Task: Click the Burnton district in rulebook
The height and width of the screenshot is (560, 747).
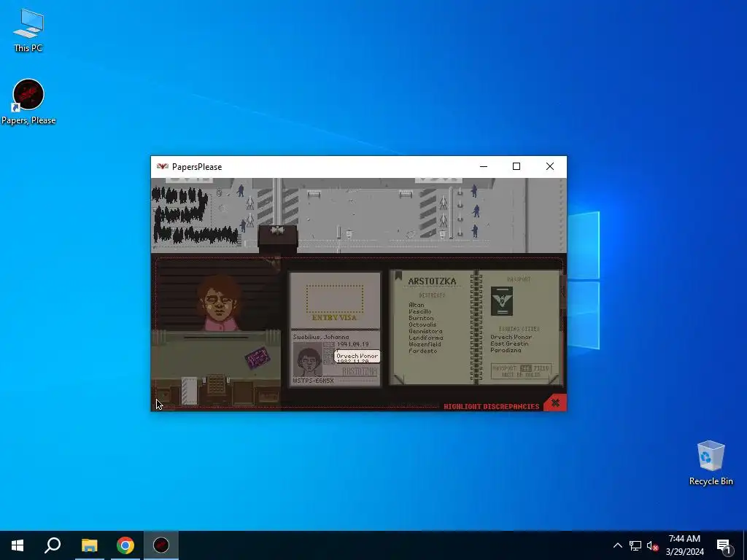Action: 421,318
